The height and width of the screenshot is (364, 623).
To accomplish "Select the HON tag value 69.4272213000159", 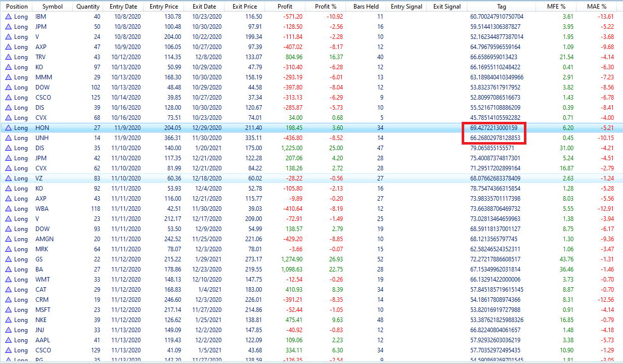I will point(494,128).
